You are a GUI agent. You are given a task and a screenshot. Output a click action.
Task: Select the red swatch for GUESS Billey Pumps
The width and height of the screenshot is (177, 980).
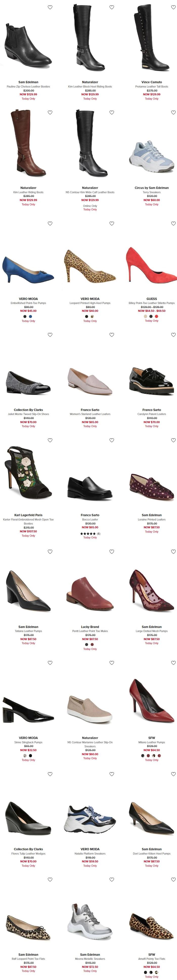click(x=157, y=317)
